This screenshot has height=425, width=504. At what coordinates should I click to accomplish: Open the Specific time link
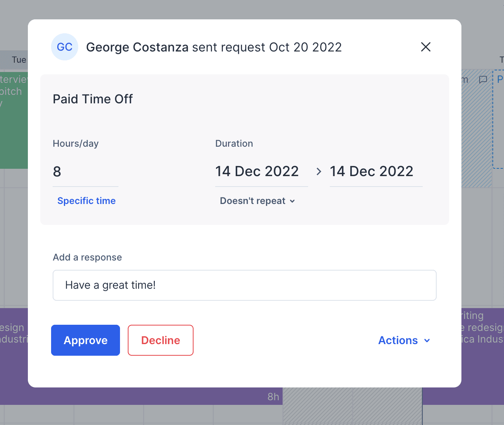[x=86, y=201]
